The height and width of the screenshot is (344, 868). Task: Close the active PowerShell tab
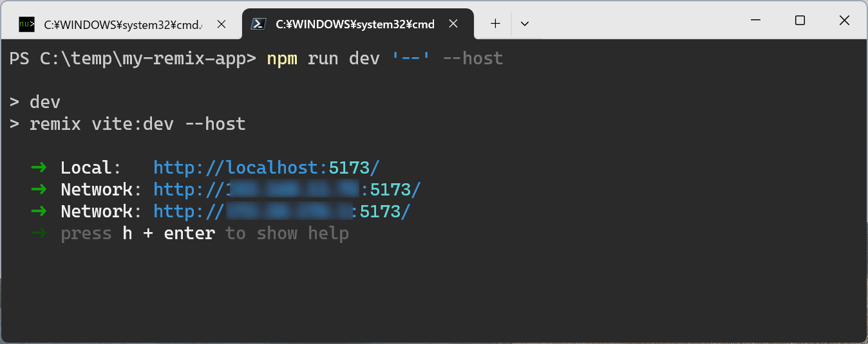pyautogui.click(x=453, y=24)
